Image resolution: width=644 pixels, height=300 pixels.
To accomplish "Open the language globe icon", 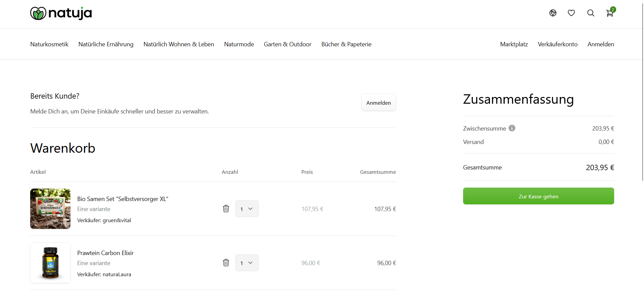I will [553, 13].
